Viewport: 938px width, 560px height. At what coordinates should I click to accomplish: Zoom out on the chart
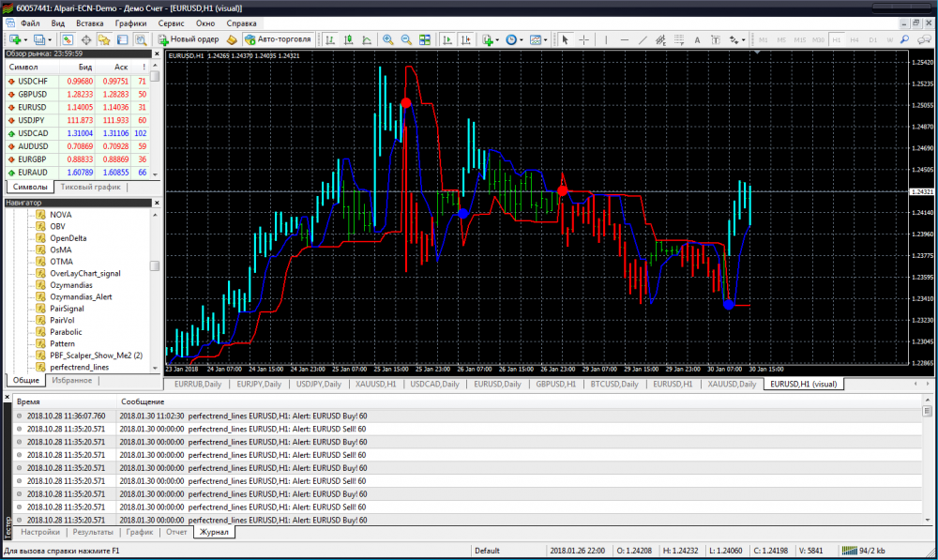406,39
